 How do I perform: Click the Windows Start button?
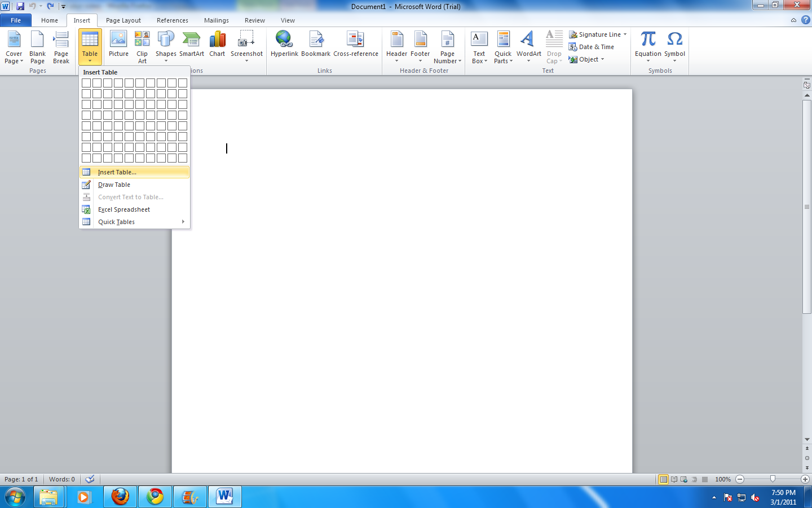15,497
